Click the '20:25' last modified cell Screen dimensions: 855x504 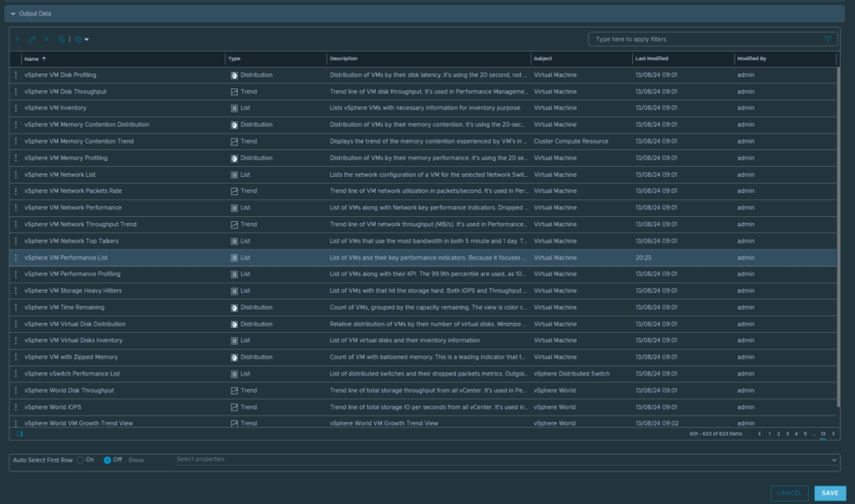pyautogui.click(x=644, y=258)
